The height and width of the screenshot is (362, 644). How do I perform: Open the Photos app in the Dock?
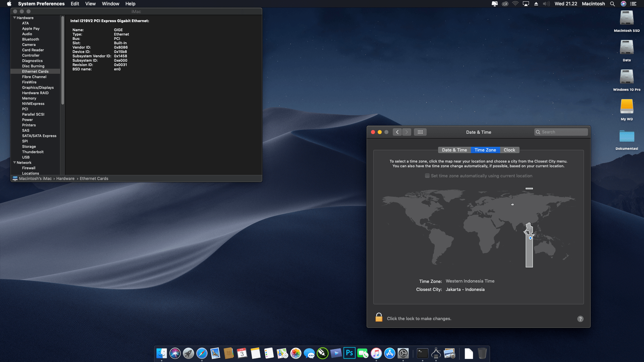pyautogui.click(x=296, y=353)
